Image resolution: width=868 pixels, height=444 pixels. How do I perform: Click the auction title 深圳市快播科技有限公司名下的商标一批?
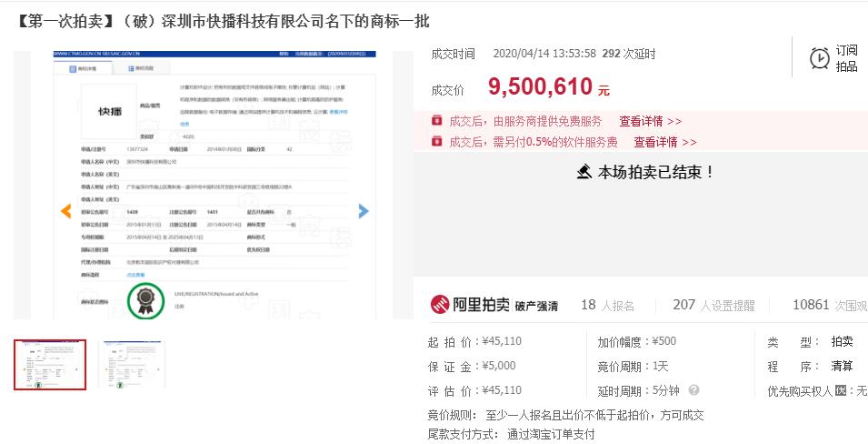coord(295,22)
